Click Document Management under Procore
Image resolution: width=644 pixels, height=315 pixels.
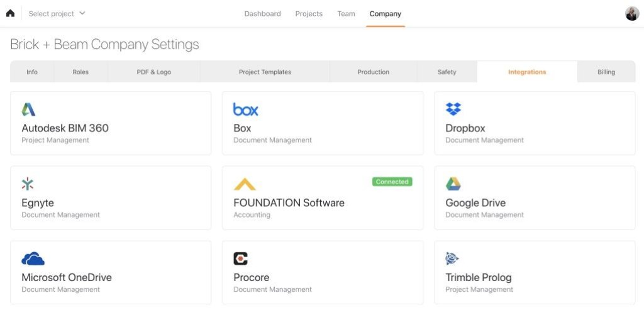[x=272, y=290]
